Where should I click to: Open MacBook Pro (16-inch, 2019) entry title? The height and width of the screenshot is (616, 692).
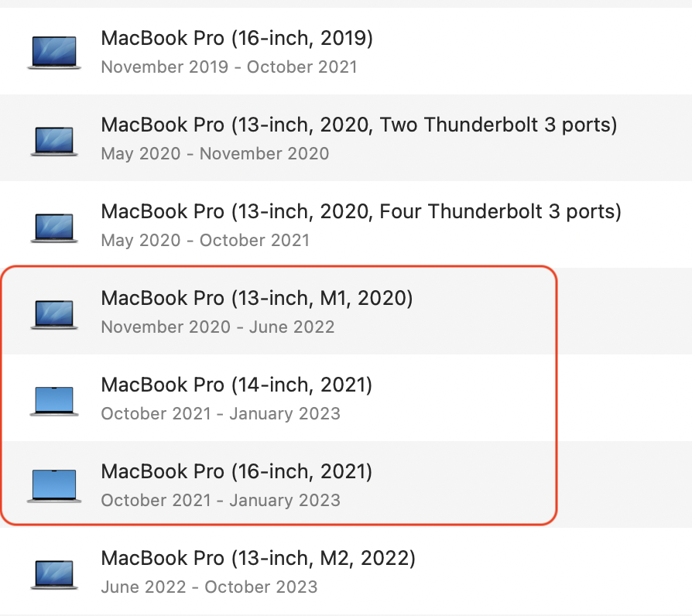(x=237, y=39)
